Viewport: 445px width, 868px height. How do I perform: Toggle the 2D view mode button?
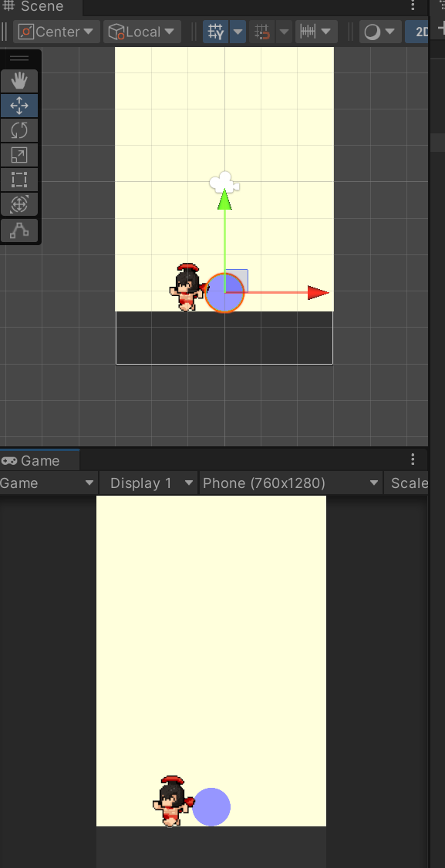tap(417, 32)
